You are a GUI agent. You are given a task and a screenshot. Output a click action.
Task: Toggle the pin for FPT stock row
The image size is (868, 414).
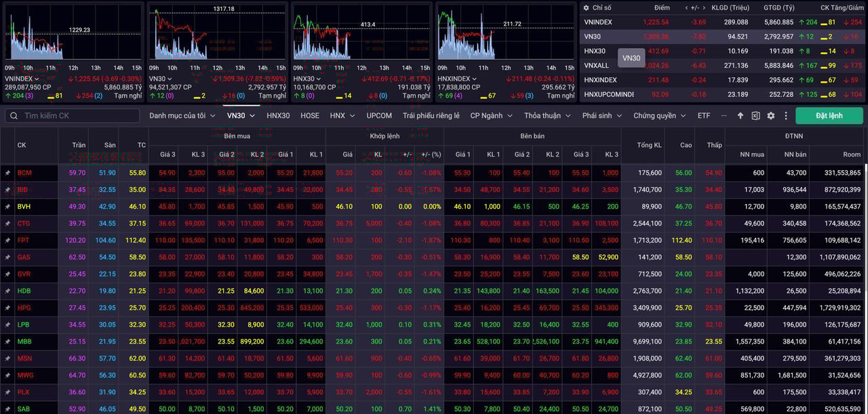[7, 241]
